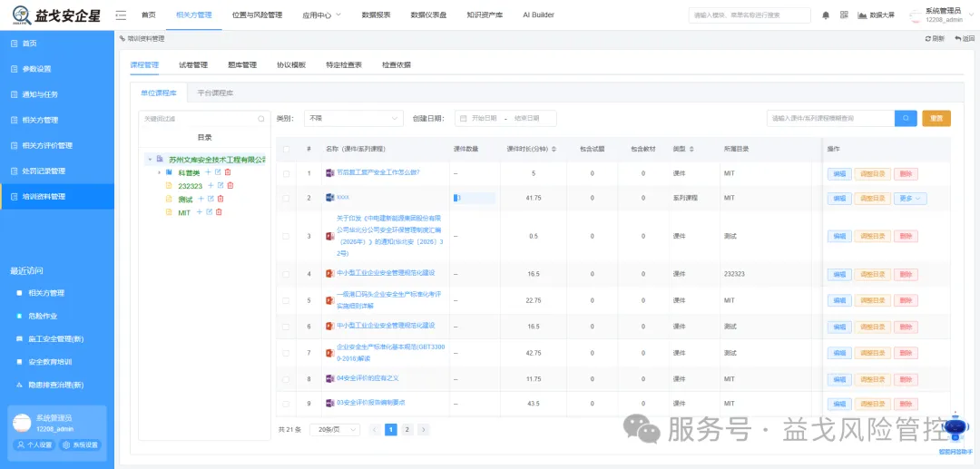
Task: Check the checkbox for row 6
Action: (286, 327)
